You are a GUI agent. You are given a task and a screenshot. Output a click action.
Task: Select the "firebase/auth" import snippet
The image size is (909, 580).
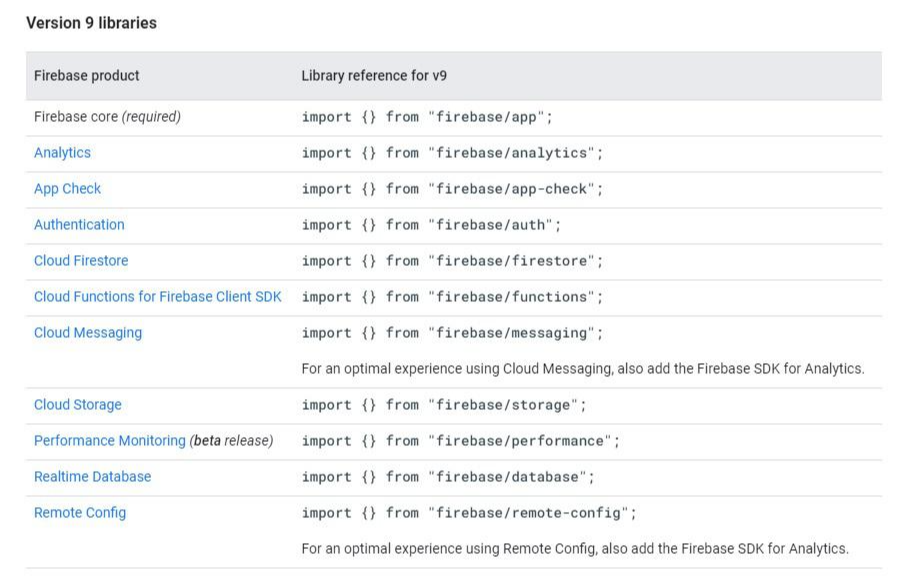[431, 225]
